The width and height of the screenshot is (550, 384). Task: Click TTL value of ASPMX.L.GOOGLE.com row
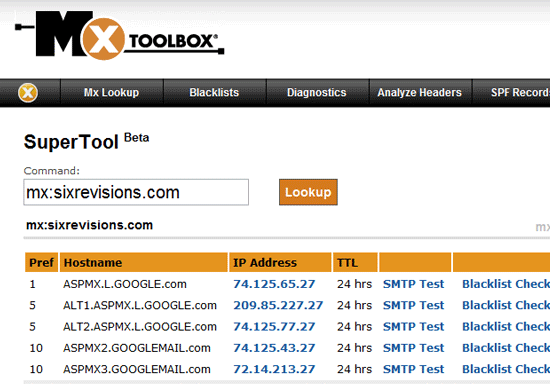[x=354, y=284]
